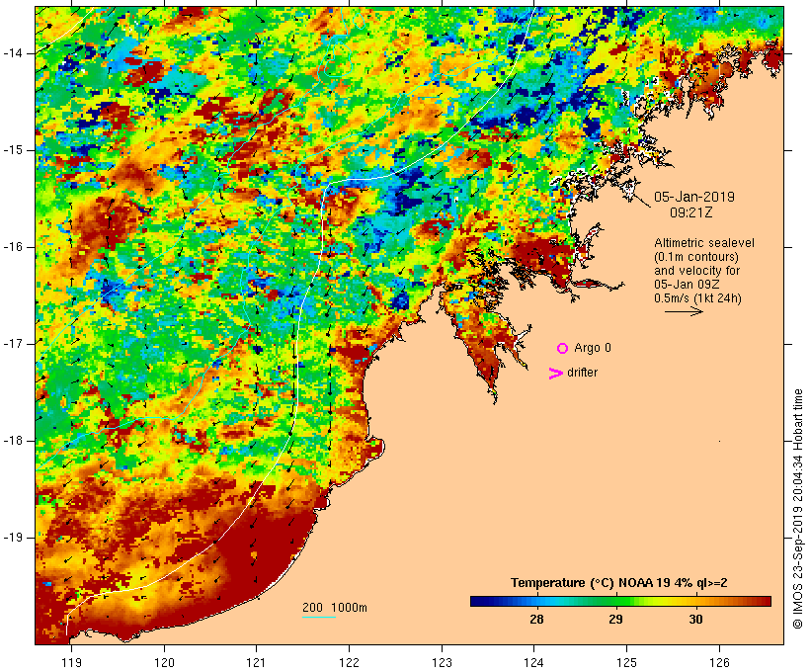Click the longitude label 123
The width and height of the screenshot is (810, 672).
pyautogui.click(x=442, y=662)
